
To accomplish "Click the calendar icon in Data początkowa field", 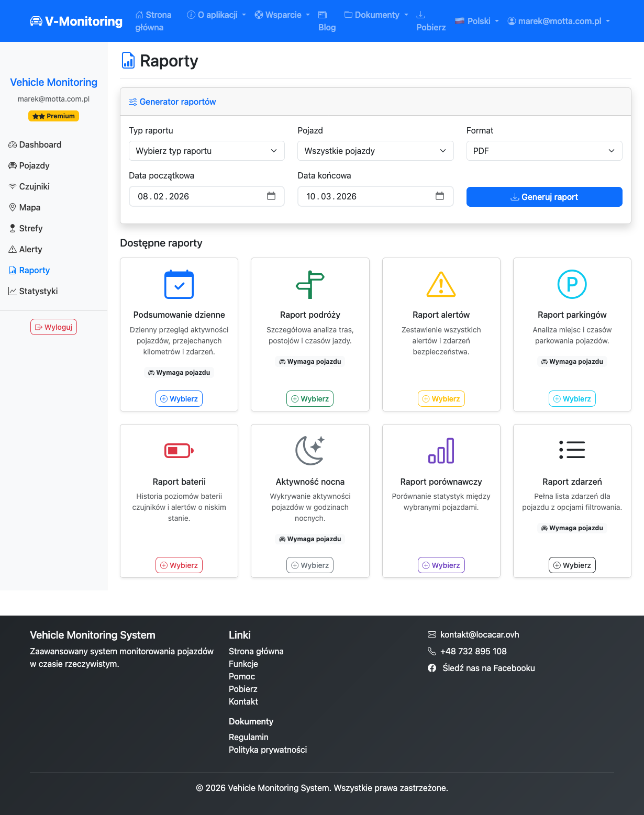I will 271,196.
